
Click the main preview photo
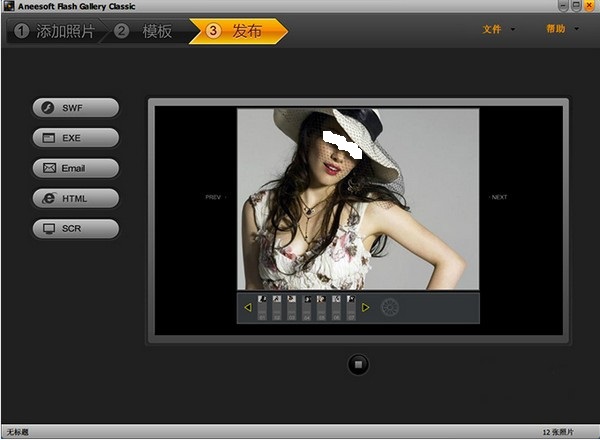[358, 199]
